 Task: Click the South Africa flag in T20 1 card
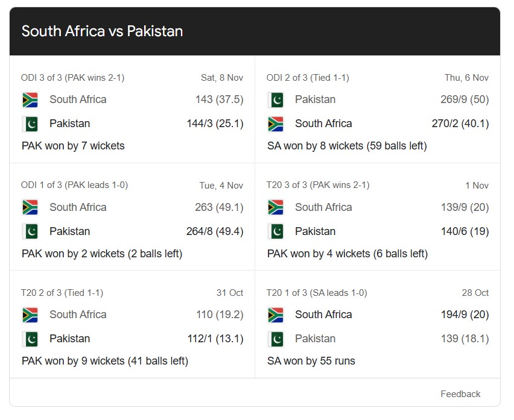click(275, 314)
